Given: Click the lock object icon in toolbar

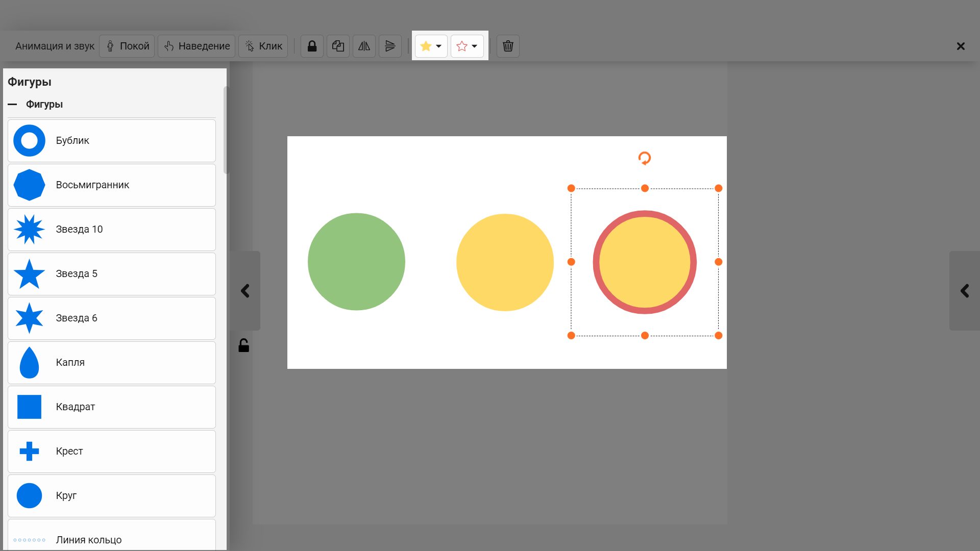Looking at the screenshot, I should point(312,46).
